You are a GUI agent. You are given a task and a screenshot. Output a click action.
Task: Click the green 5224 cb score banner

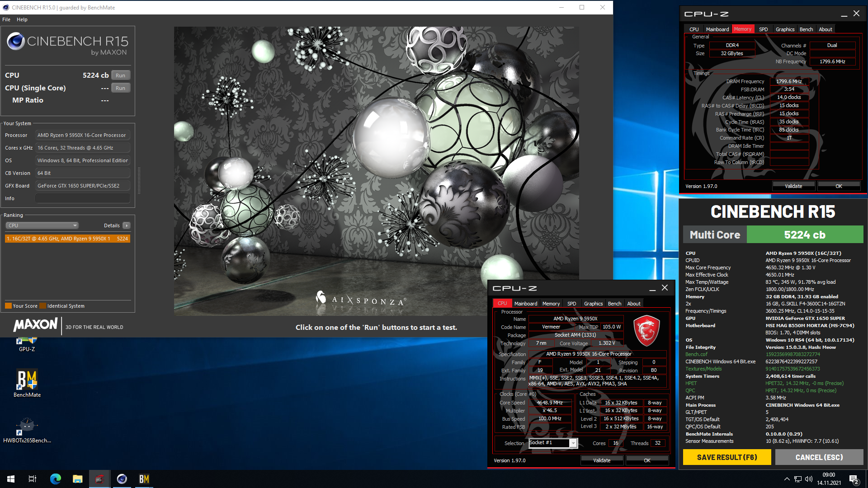click(x=805, y=235)
